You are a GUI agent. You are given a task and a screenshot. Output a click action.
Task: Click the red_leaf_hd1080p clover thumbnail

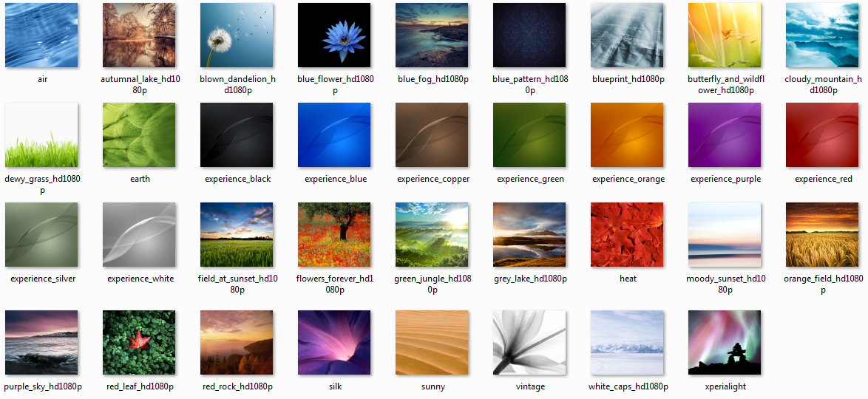tap(140, 343)
